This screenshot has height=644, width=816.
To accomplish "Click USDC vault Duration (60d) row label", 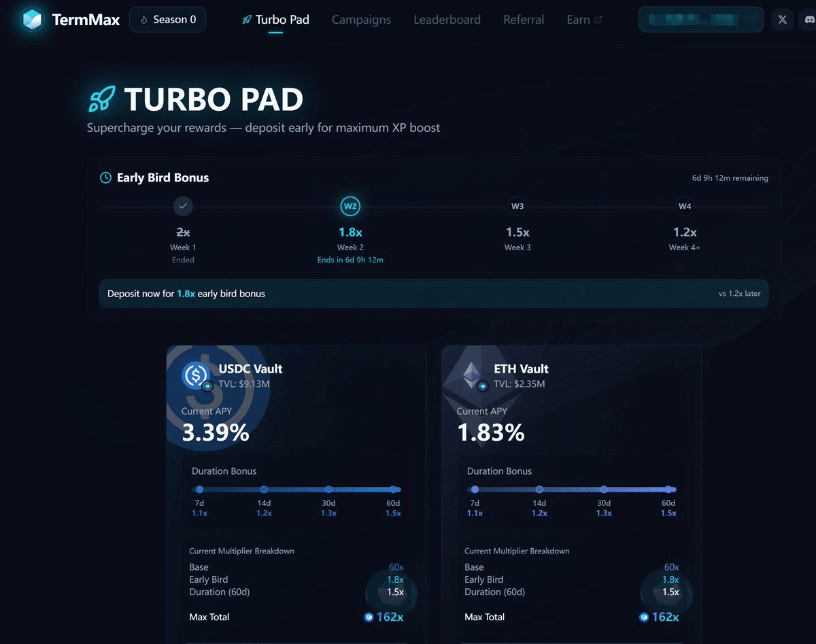I will tap(220, 592).
